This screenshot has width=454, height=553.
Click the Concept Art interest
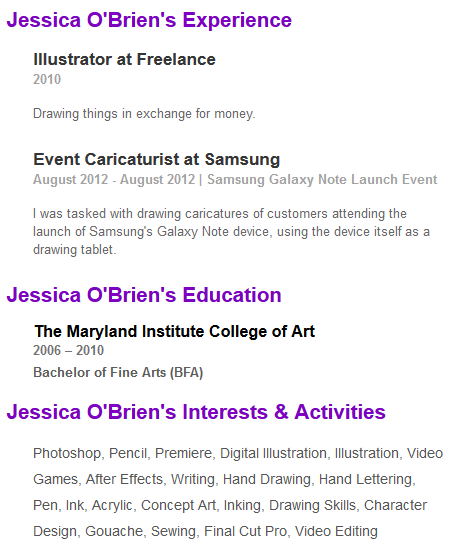point(178,505)
